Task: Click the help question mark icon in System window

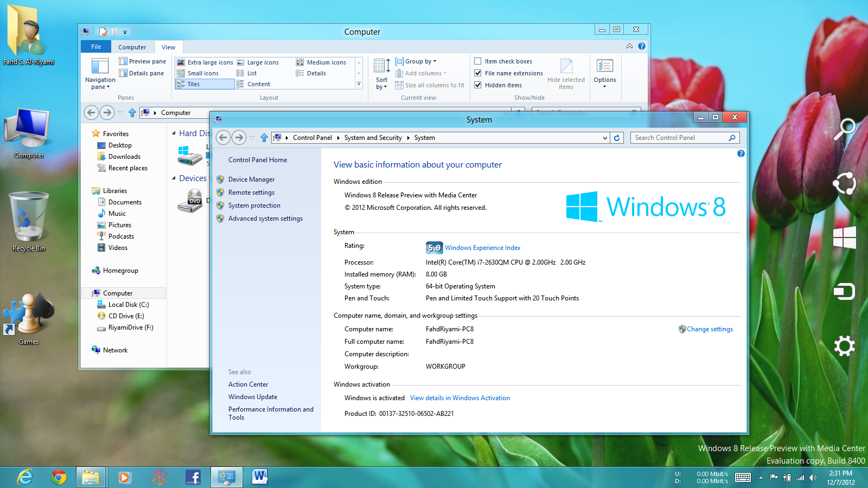Action: coord(741,154)
